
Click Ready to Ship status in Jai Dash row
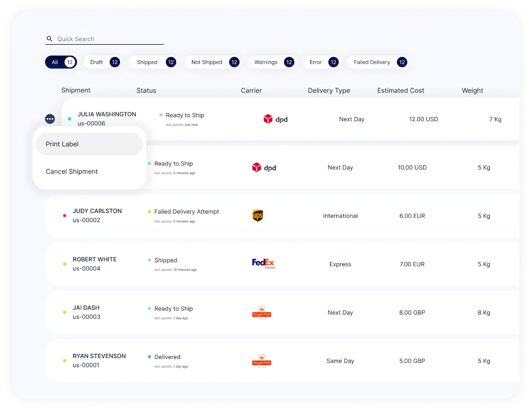173,309
